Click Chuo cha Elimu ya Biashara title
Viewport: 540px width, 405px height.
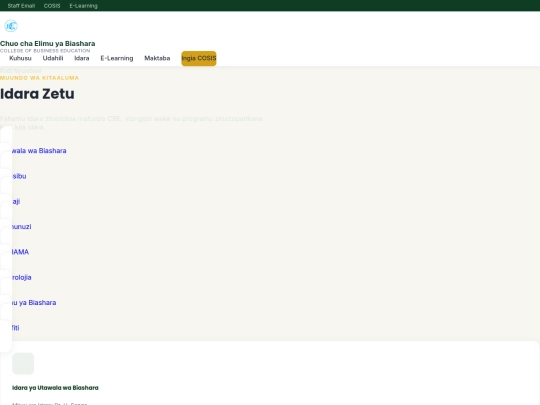click(48, 43)
